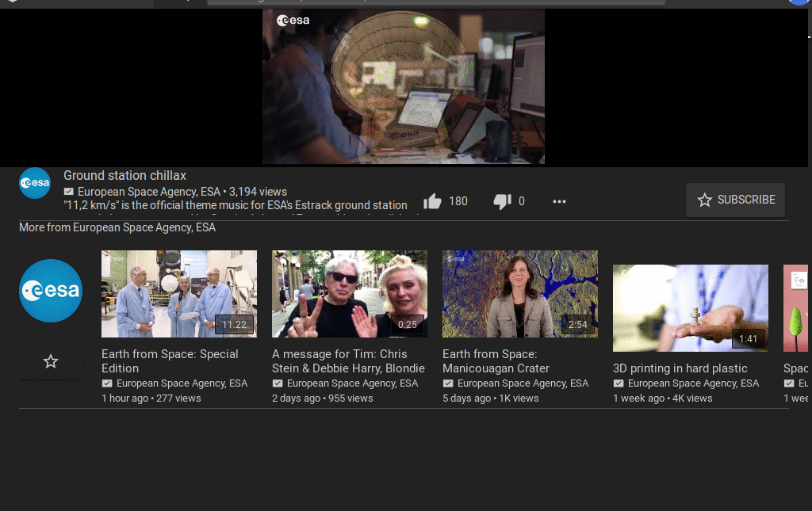Click the ESA channel avatar

coord(35,183)
